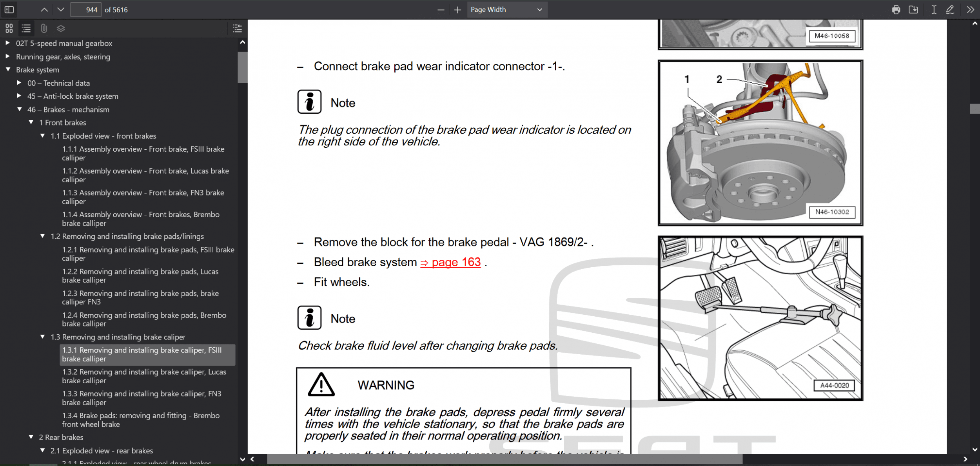Select the text cursor tool
The image size is (980, 466).
934,9
